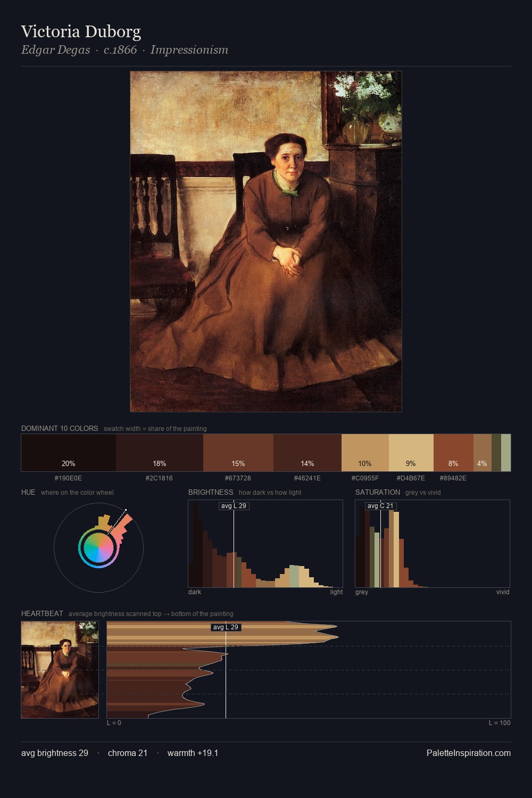Click the hex label "#C0955F"

coord(365,478)
